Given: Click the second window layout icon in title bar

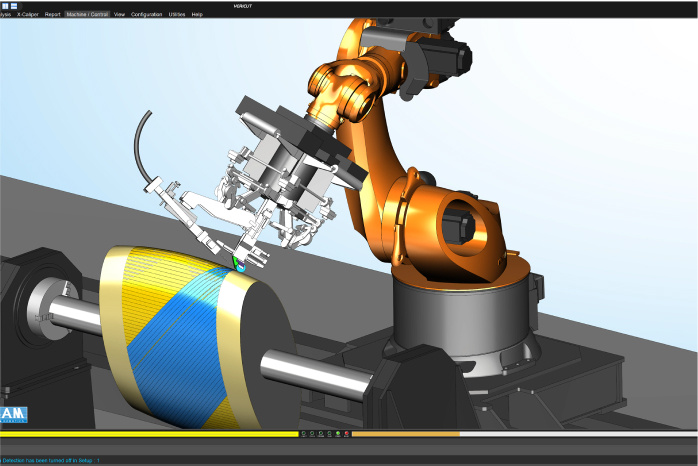Looking at the screenshot, I should 14,5.
